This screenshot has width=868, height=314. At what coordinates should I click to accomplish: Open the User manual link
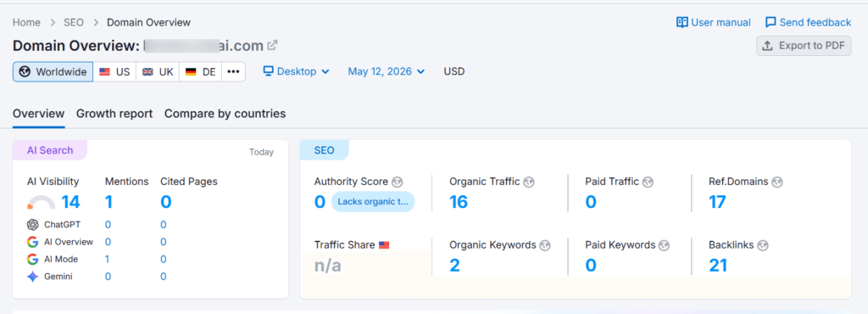click(714, 22)
